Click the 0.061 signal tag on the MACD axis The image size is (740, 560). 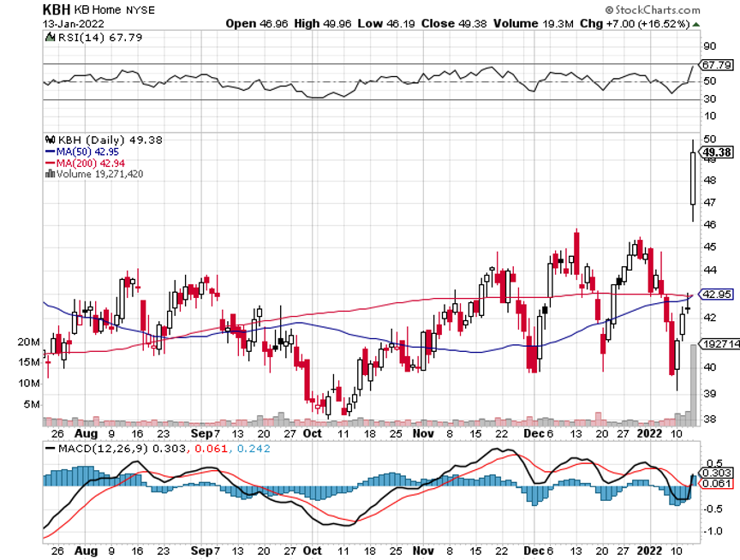(x=717, y=484)
